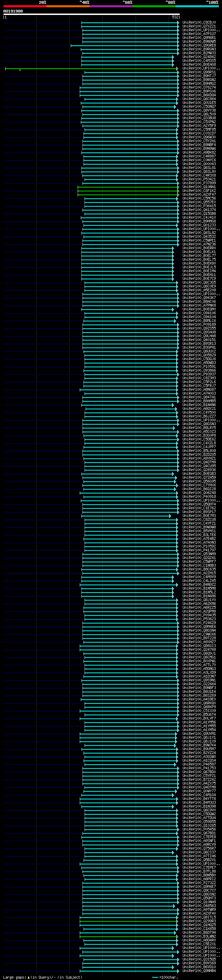
Task: Click the =100char. scale legend
Action: tap(165, 977)
